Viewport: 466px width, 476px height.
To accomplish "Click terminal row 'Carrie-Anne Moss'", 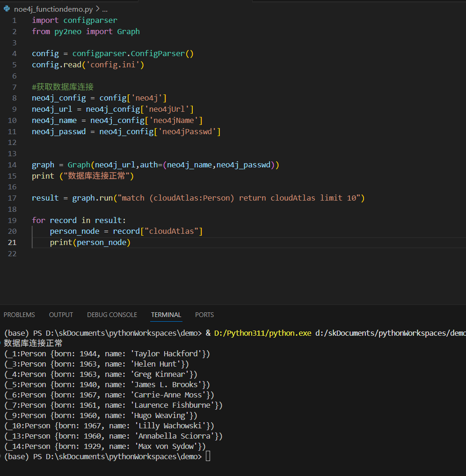I will [109, 395].
